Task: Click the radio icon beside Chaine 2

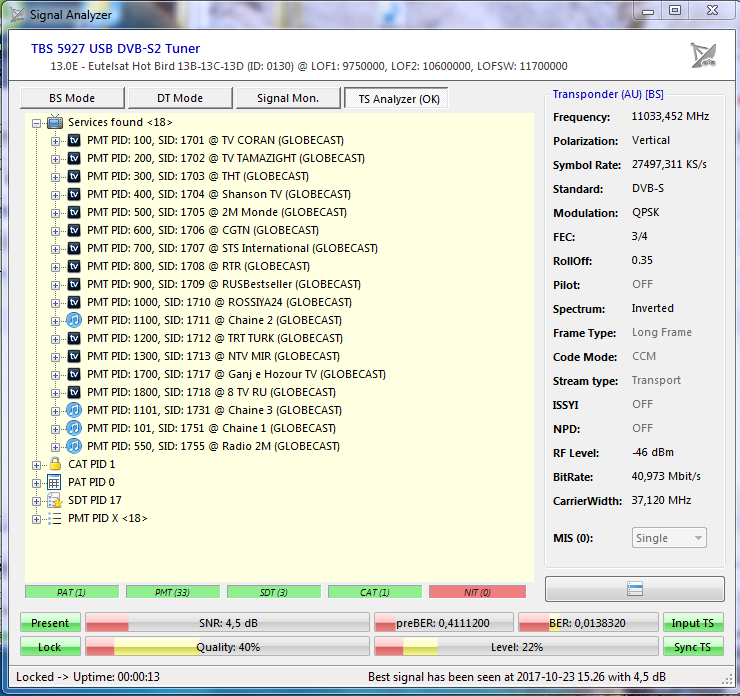Action: tap(73, 321)
